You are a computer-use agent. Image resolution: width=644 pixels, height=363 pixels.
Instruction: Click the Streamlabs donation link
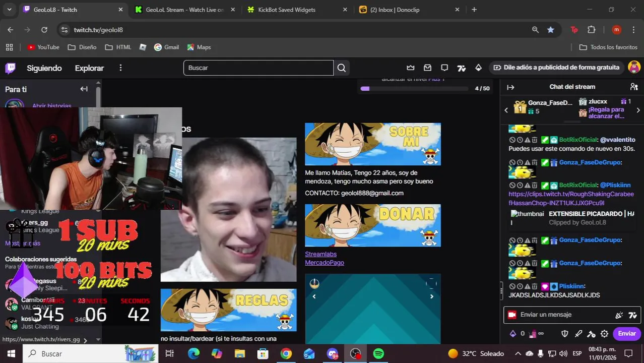(320, 254)
